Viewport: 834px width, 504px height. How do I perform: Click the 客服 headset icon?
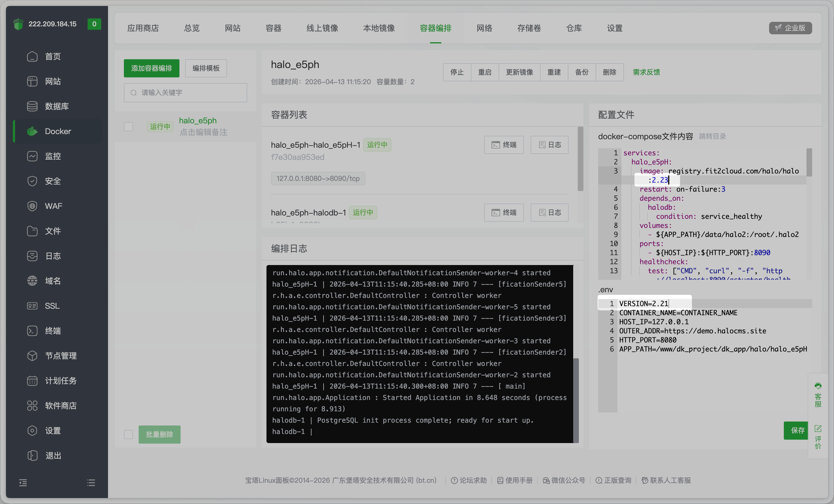818,386
